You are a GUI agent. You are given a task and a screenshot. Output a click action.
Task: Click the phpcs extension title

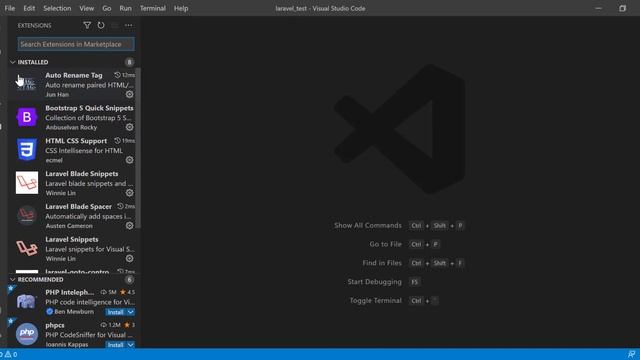coord(55,325)
